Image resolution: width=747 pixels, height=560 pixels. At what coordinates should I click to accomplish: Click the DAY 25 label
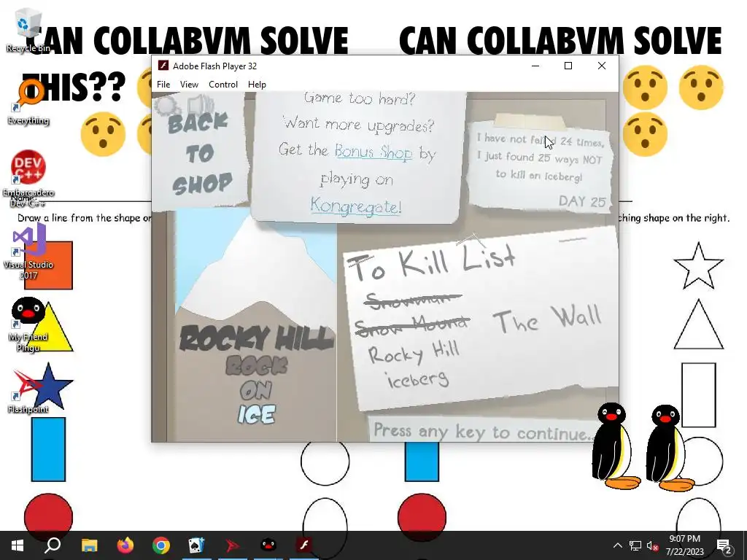582,201
